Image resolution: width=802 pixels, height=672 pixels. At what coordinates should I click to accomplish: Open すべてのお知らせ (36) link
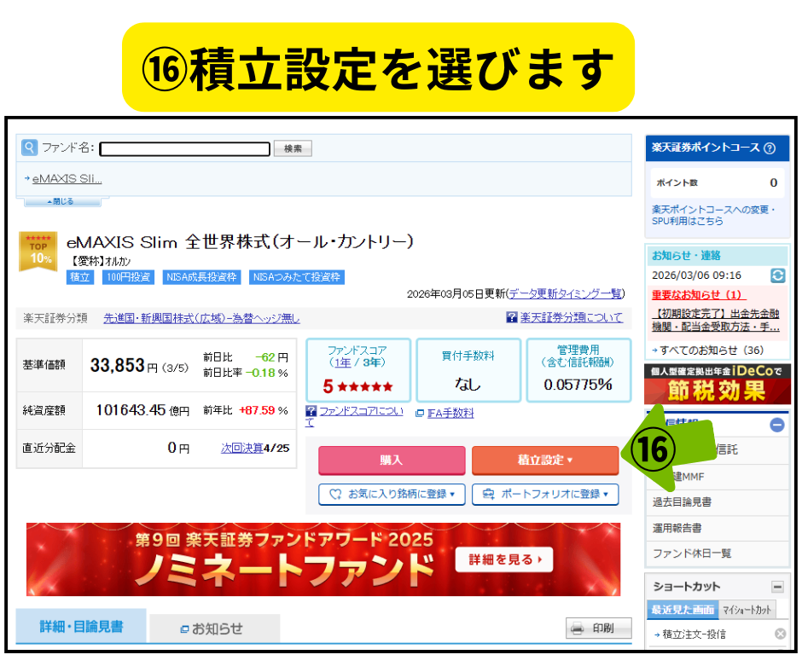(x=712, y=350)
